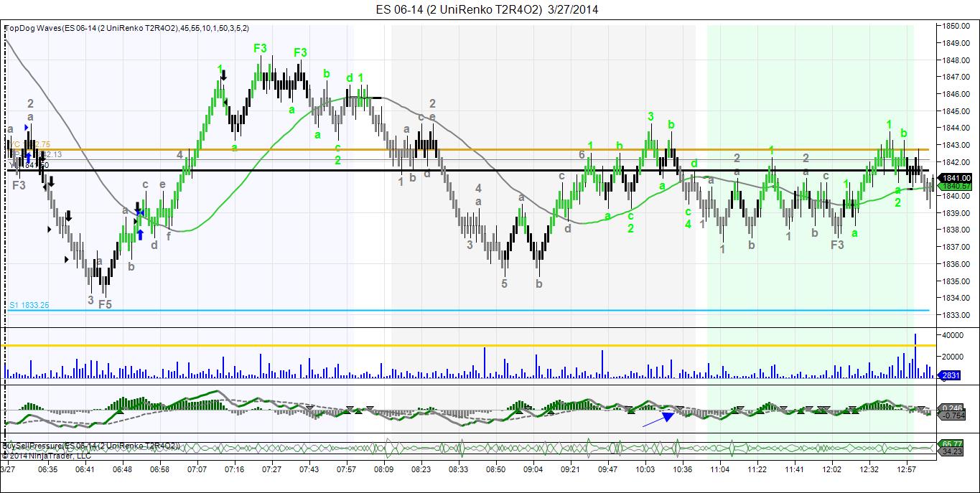The width and height of the screenshot is (980, 493).
Task: Click the gray wave label 5
Action: (504, 283)
